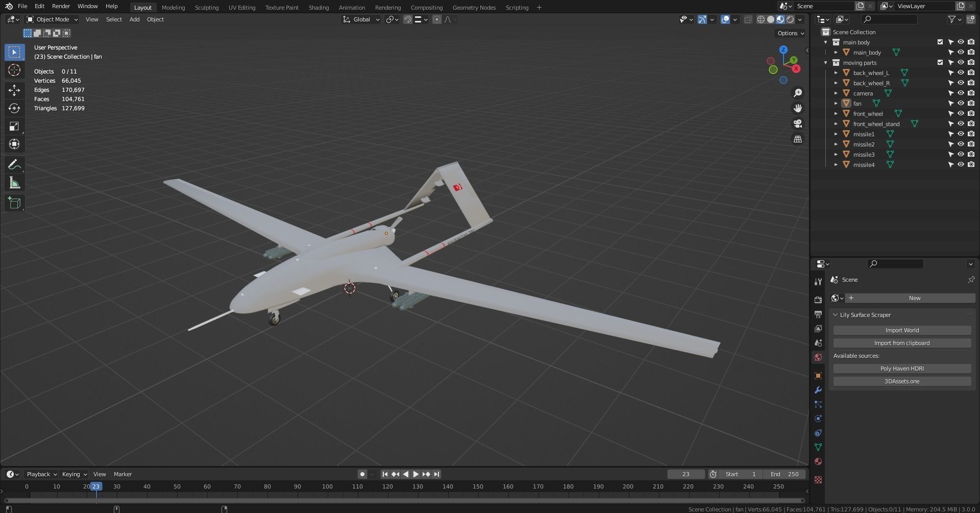Click the Poly Haven HDRI source button
980x513 pixels.
point(902,369)
